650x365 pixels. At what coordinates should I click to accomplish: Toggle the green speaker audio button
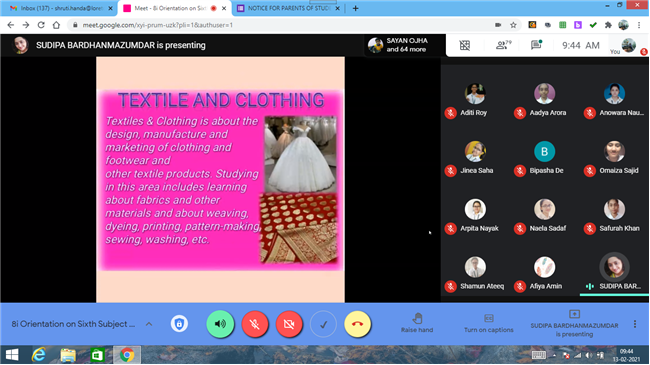pyautogui.click(x=220, y=324)
